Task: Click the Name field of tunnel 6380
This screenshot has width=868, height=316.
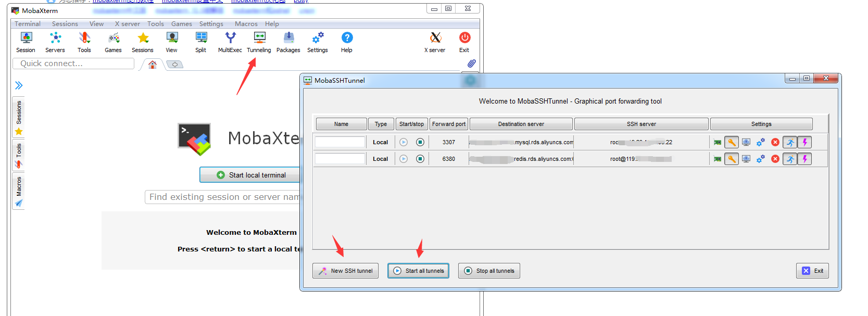Action: [340, 159]
